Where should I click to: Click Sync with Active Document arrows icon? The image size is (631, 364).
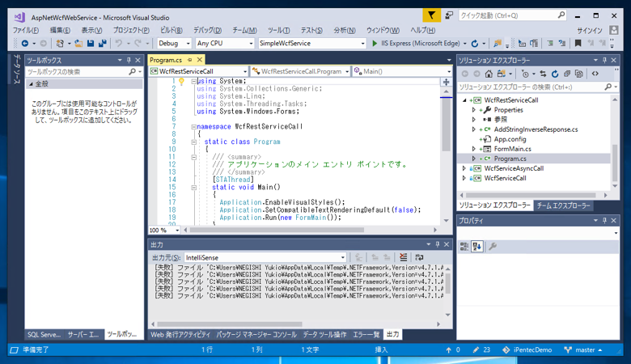543,74
